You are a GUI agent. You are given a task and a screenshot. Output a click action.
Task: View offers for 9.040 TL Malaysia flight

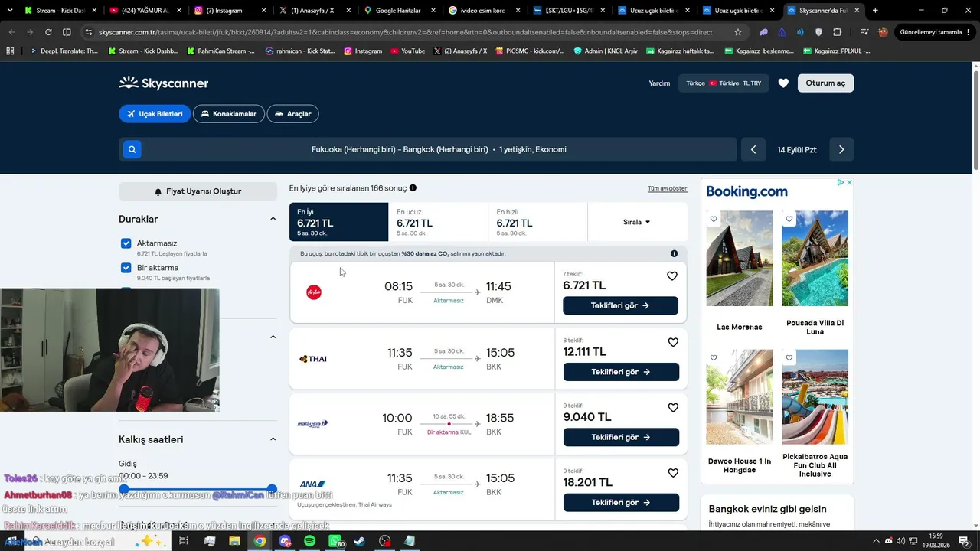click(x=621, y=437)
